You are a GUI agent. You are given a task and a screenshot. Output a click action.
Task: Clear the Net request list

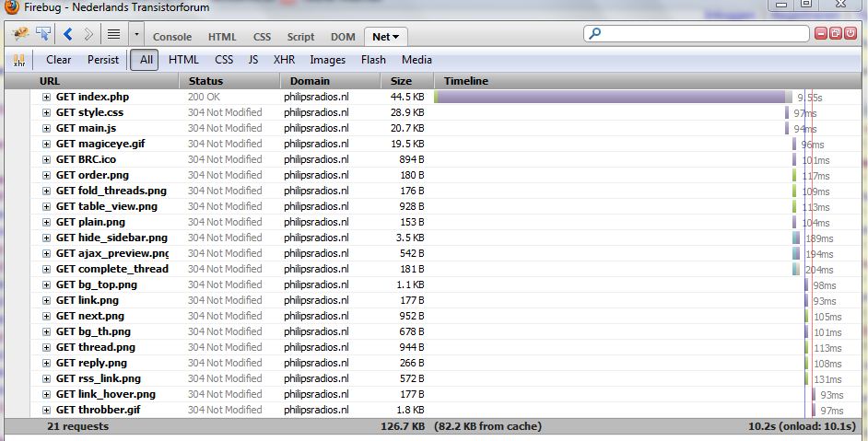59,60
